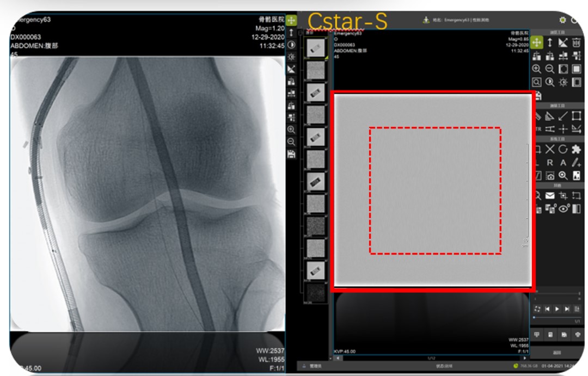Click the X cross tool icon
The width and height of the screenshot is (588, 376).
tap(550, 149)
